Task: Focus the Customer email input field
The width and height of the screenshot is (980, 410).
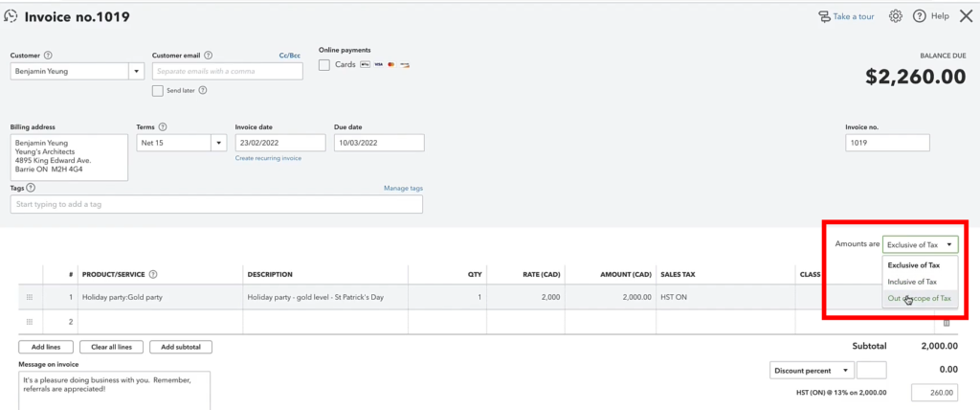Action: tap(228, 71)
